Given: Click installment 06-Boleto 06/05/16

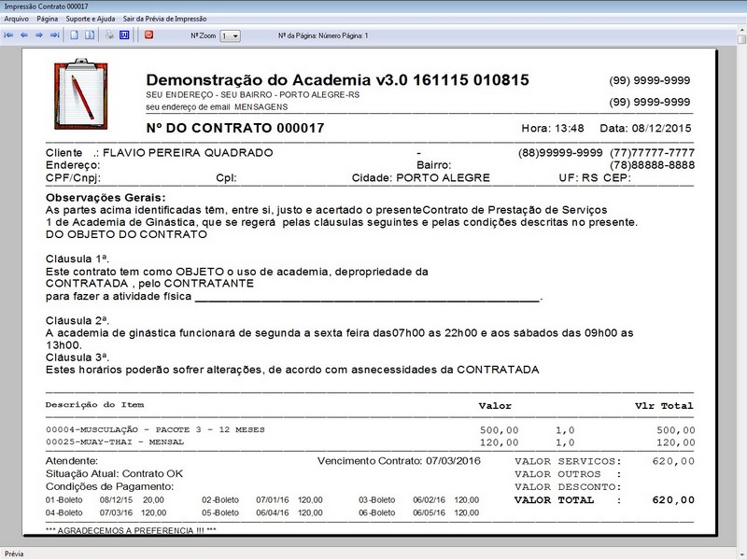Looking at the screenshot, I should coord(419,512).
